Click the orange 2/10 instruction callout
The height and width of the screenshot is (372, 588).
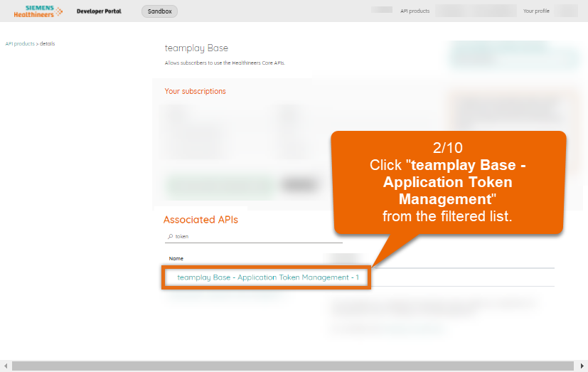(449, 181)
